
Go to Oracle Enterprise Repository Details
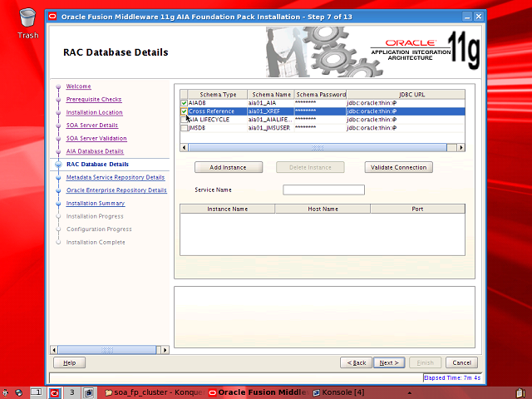coord(116,190)
